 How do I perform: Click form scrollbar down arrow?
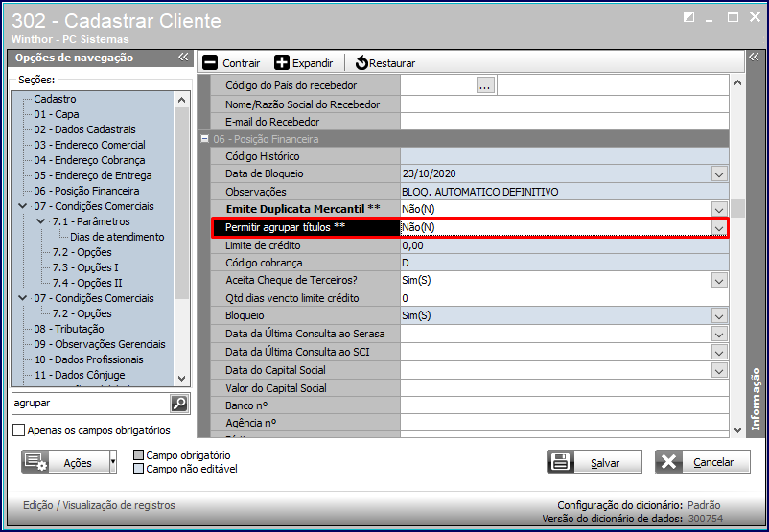tap(737, 430)
